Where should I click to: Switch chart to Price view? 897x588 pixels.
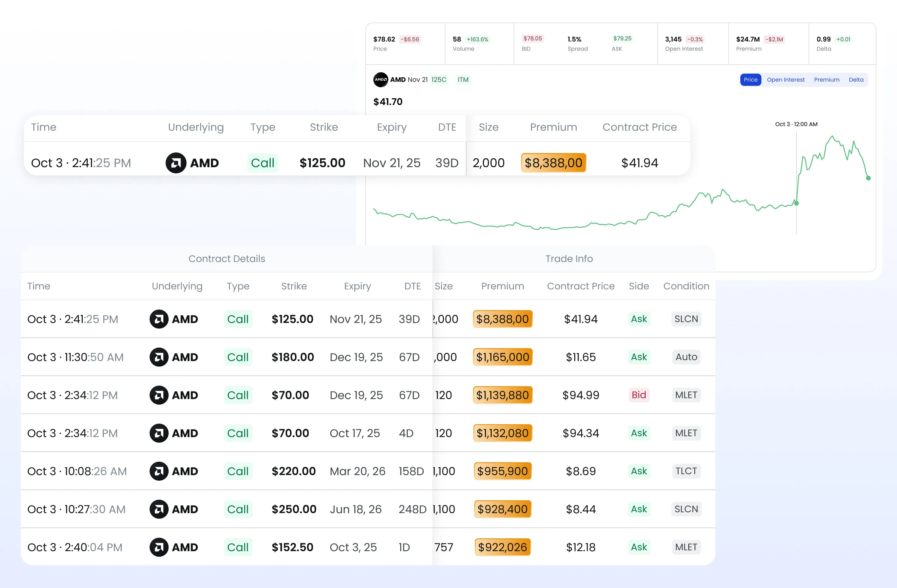coord(750,79)
